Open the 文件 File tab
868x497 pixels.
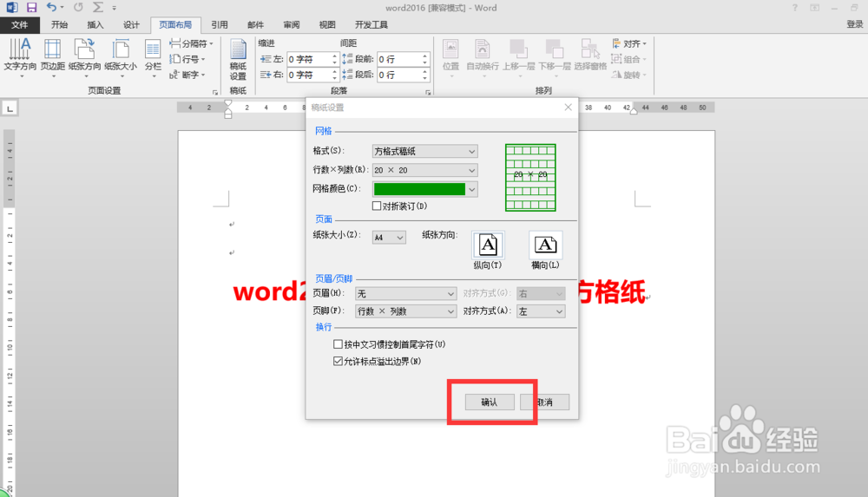point(19,25)
